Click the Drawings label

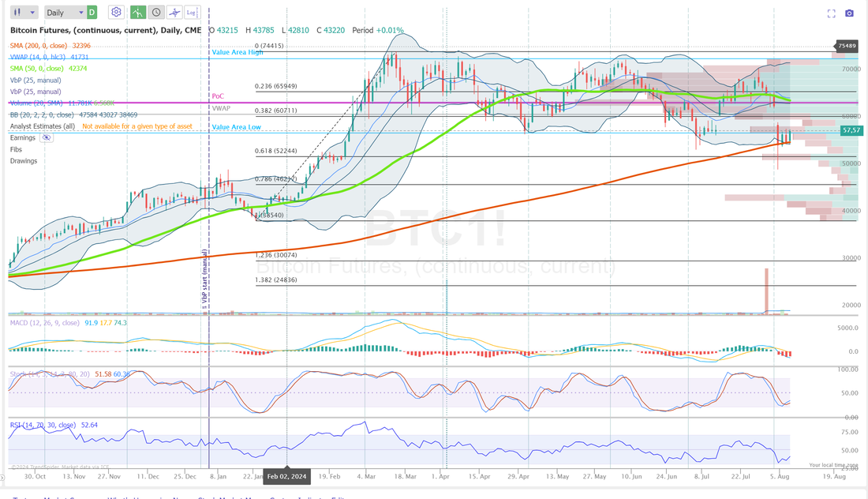click(24, 161)
